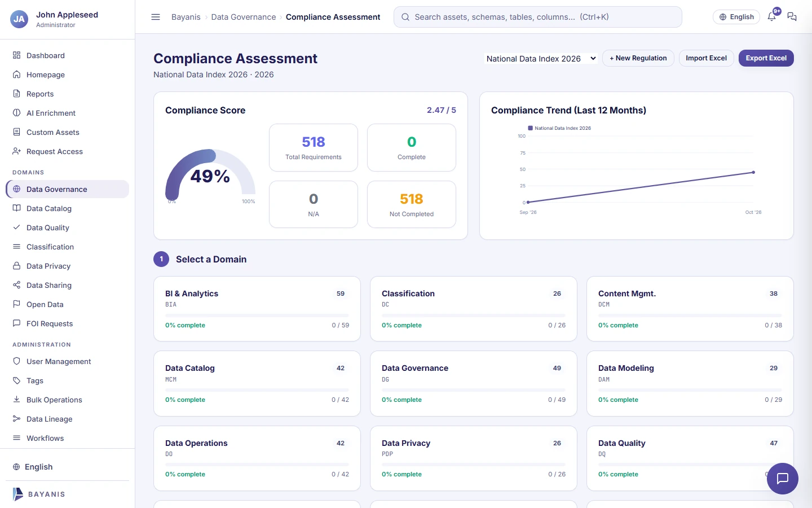Click the Custom Assets icon
This screenshot has width=812, height=508.
coord(17,132)
